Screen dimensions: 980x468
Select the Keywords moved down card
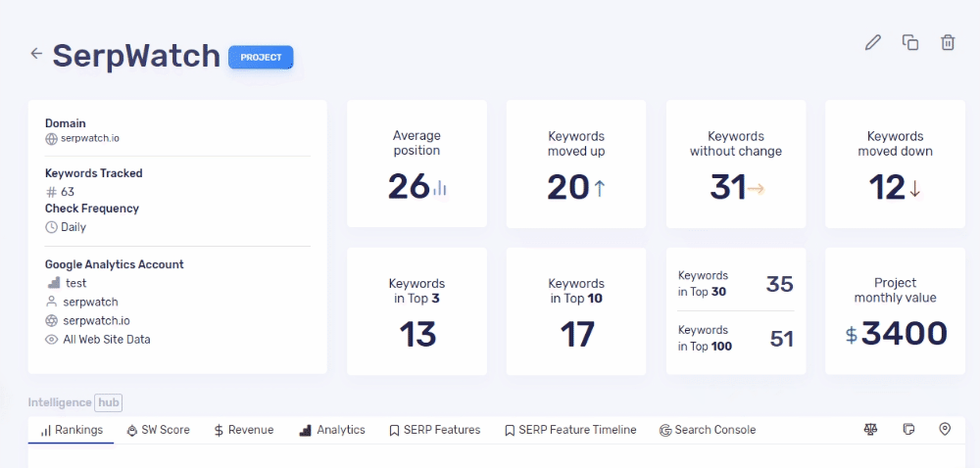895,164
